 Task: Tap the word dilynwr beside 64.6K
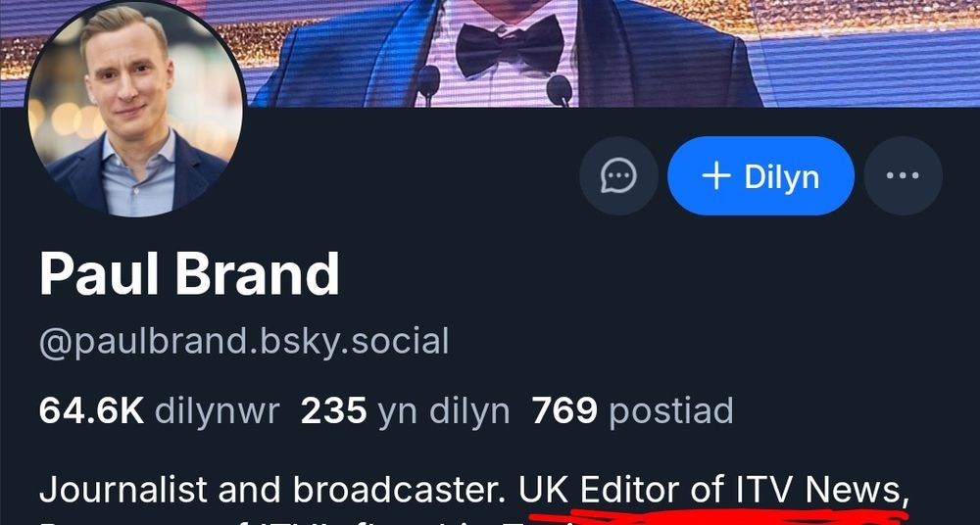point(217,412)
